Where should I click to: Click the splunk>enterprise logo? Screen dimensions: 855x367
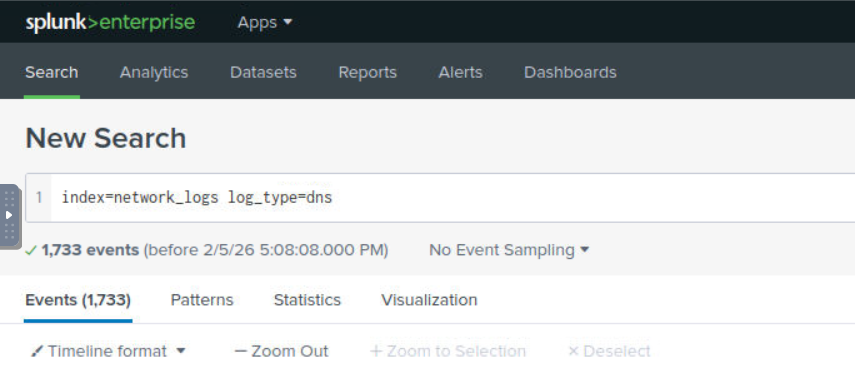(x=110, y=22)
